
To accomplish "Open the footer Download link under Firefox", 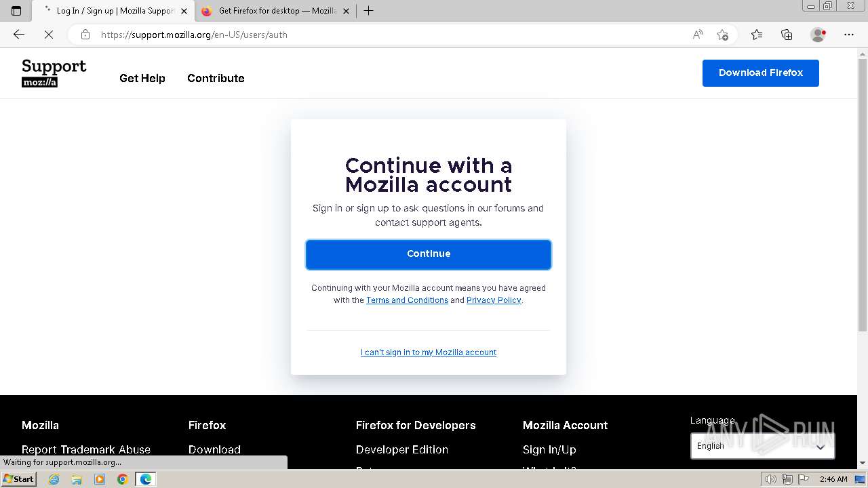I will coord(214,449).
